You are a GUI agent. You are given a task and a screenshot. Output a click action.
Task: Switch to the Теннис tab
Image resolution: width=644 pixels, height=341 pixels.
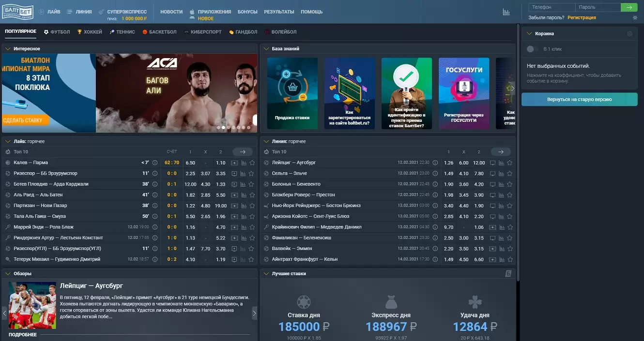point(123,32)
